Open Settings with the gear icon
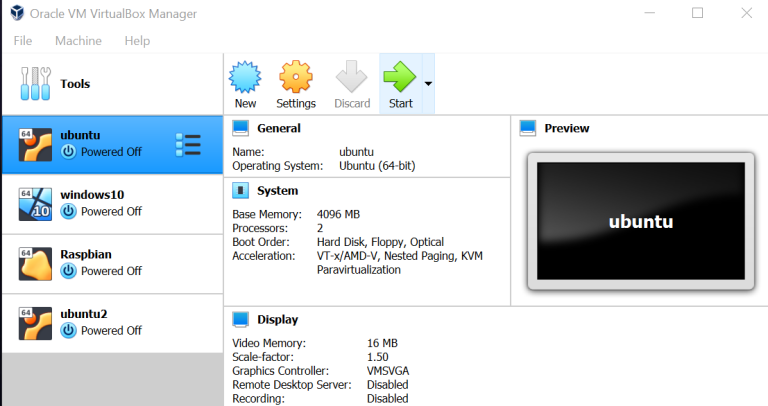The height and width of the screenshot is (406, 768). [296, 78]
